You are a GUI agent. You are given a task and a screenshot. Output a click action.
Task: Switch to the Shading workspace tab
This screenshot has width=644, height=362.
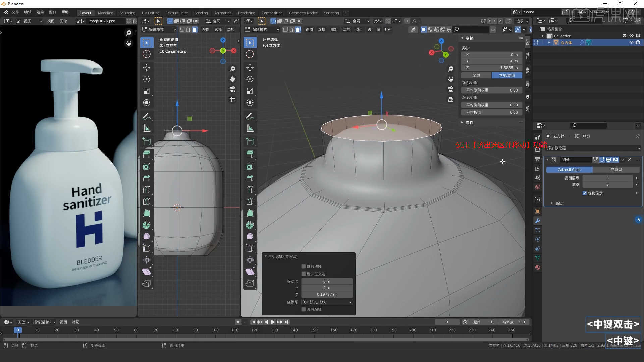coord(201,13)
